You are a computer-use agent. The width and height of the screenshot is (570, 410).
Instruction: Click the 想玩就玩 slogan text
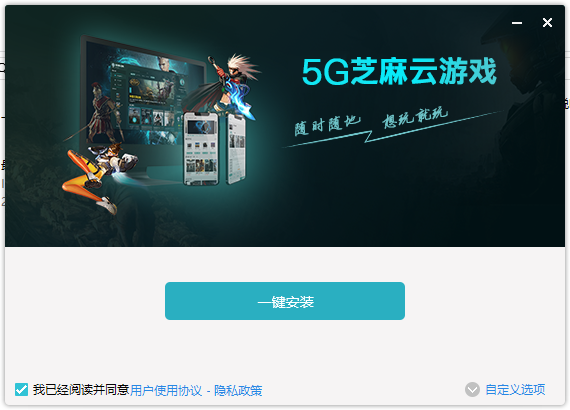pyautogui.click(x=414, y=117)
